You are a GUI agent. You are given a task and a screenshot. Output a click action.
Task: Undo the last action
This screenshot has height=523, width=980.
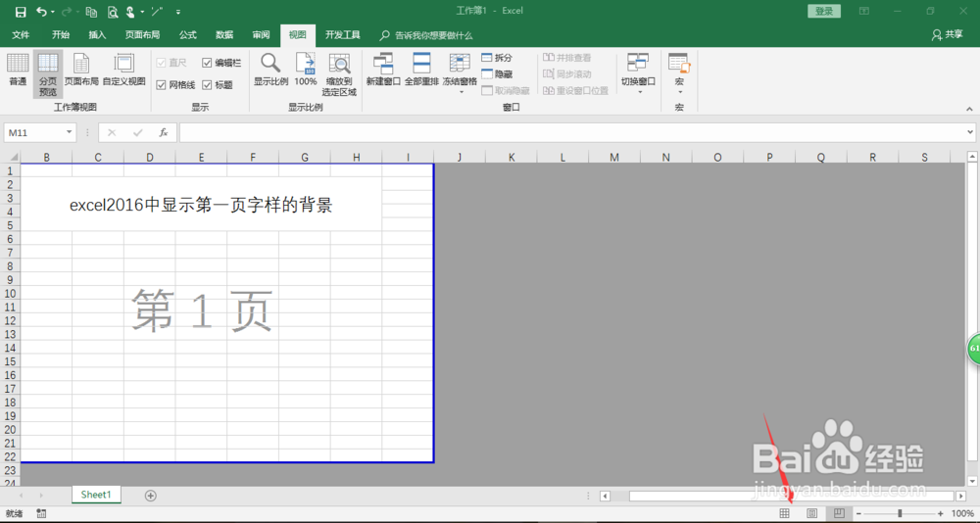40,12
